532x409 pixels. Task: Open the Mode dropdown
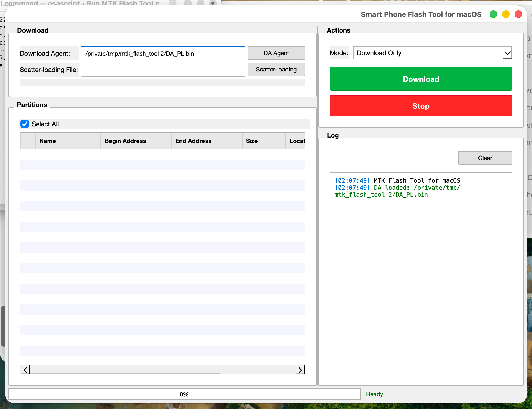432,53
